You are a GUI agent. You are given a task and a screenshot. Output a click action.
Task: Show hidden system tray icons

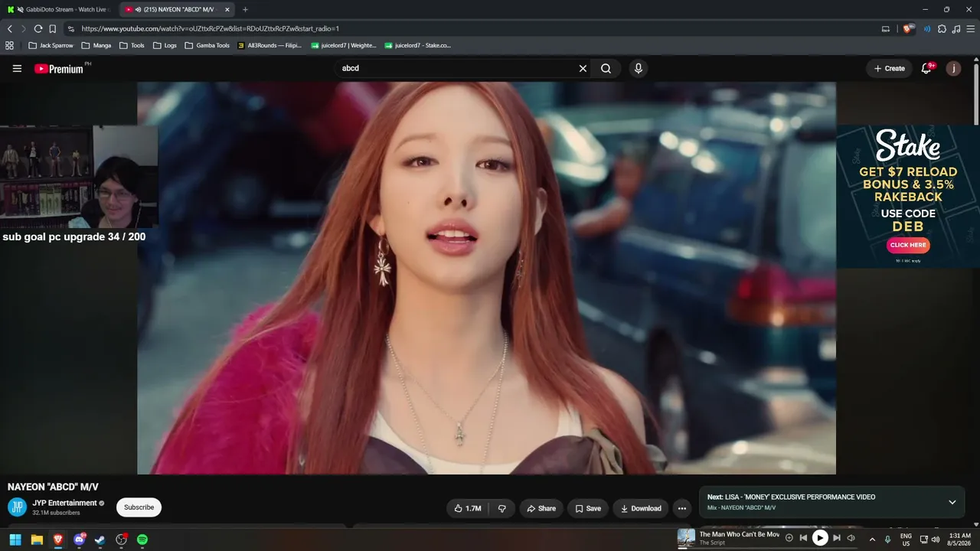coord(872,540)
